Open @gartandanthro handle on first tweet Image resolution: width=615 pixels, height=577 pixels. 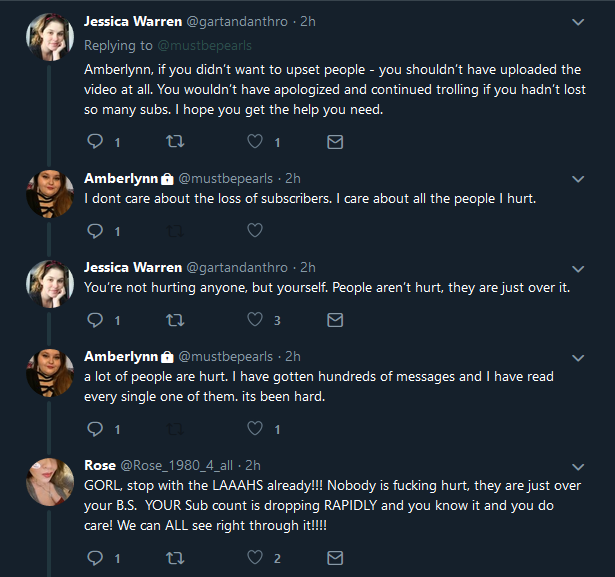click(237, 22)
